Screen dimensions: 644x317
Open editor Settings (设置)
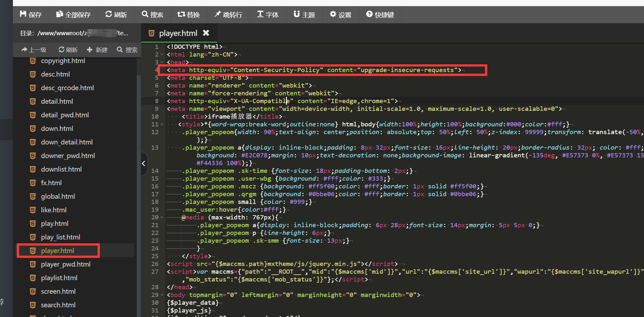click(x=341, y=15)
